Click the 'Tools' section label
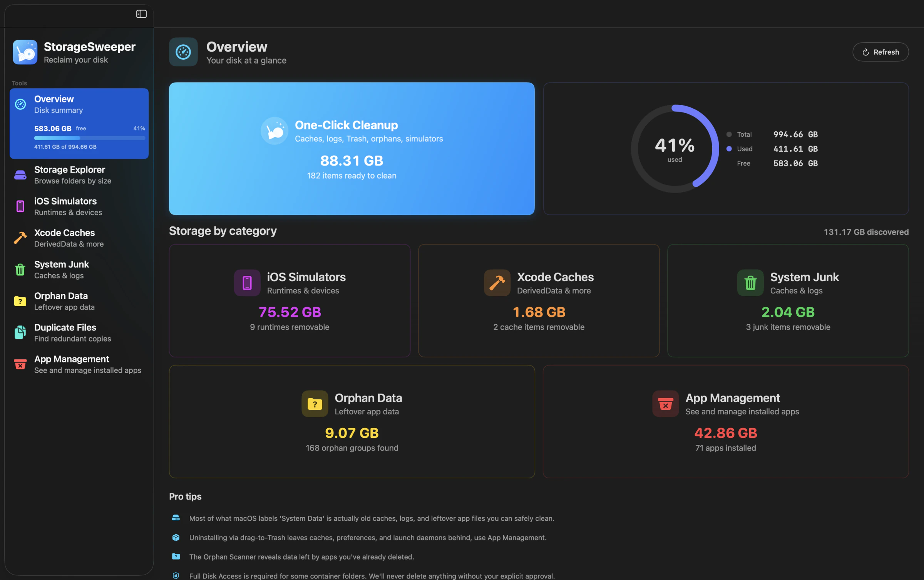The image size is (924, 580). (19, 83)
